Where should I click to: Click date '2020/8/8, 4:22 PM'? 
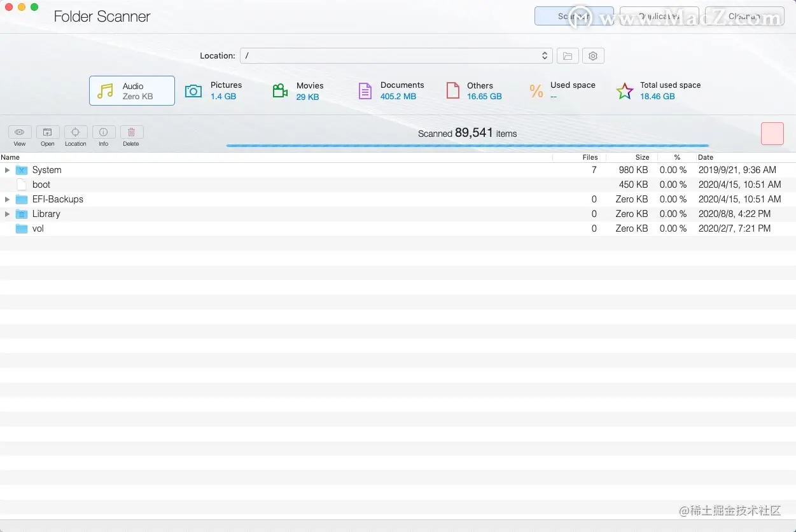(x=734, y=214)
